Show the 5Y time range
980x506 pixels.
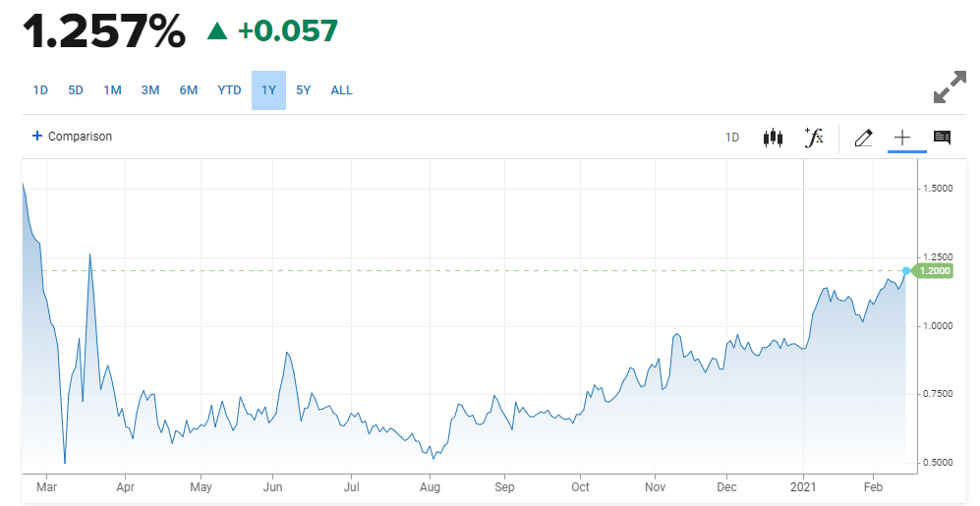[303, 90]
